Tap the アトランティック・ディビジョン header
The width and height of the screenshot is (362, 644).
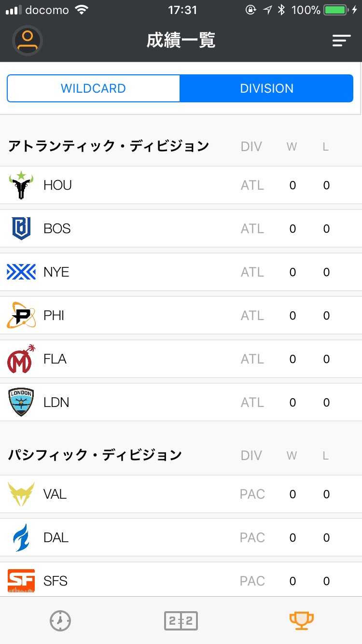coord(108,146)
